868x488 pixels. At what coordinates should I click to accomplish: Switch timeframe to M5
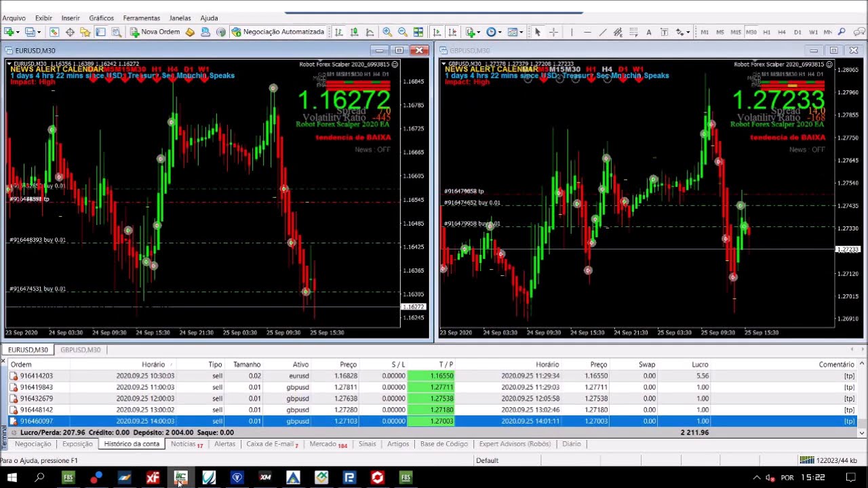(720, 32)
